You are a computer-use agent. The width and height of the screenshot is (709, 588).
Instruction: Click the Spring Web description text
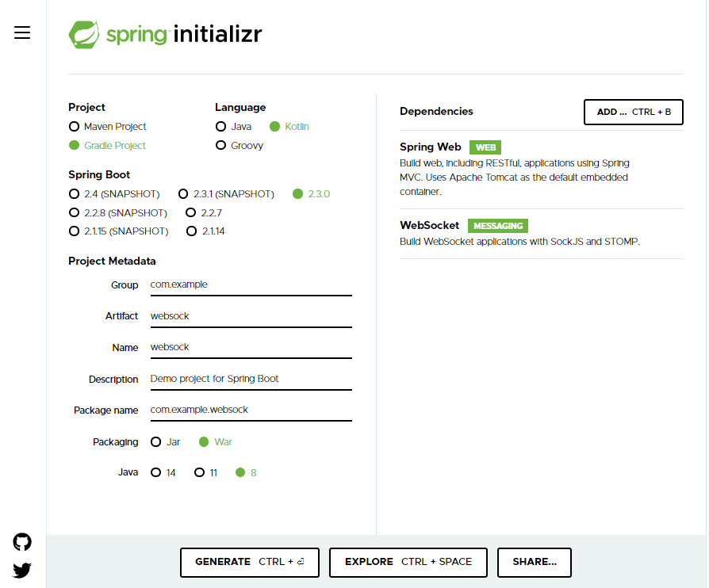tap(514, 178)
